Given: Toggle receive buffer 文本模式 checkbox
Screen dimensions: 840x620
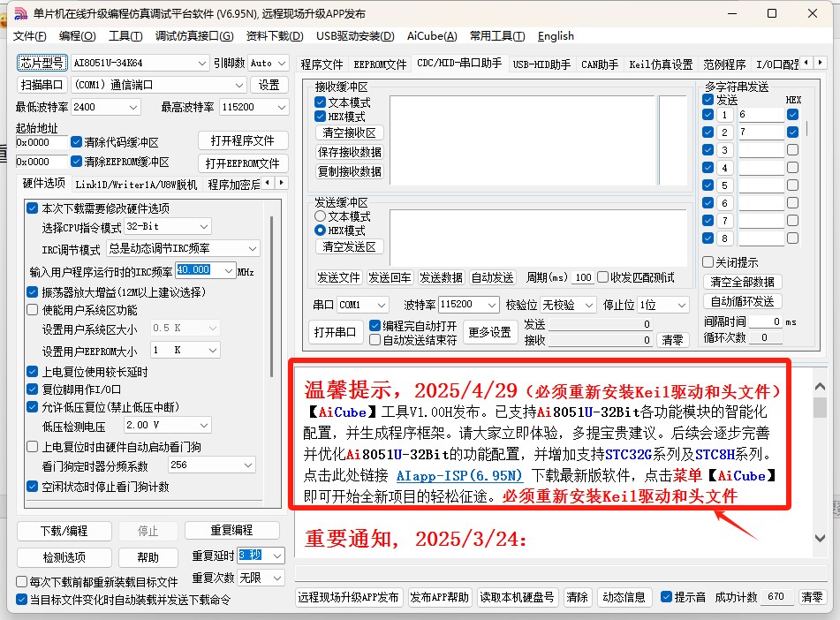Looking at the screenshot, I should click(321, 102).
